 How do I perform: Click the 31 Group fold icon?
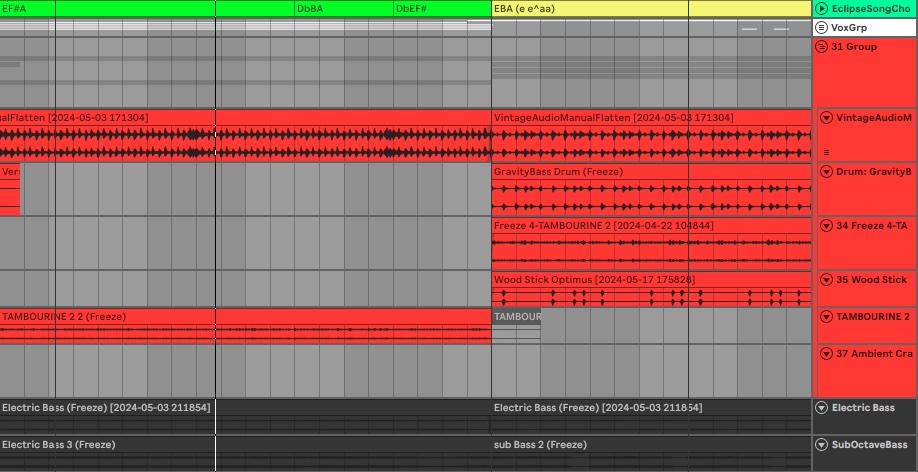[822, 47]
